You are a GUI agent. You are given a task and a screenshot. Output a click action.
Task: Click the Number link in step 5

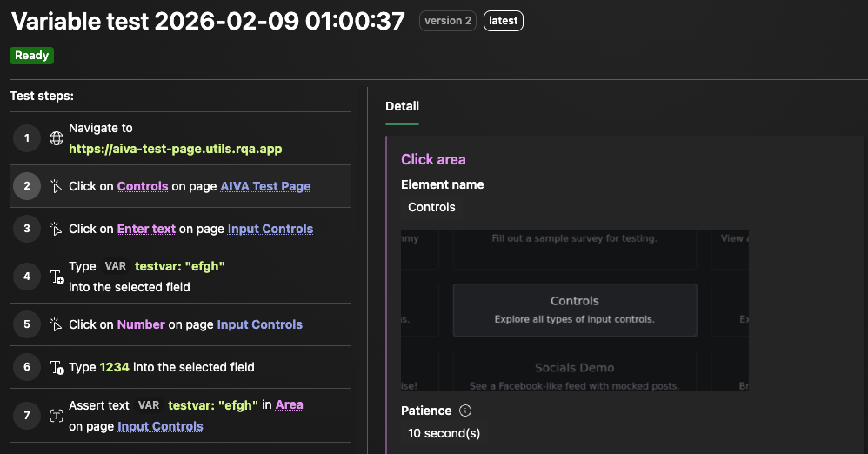pos(141,324)
